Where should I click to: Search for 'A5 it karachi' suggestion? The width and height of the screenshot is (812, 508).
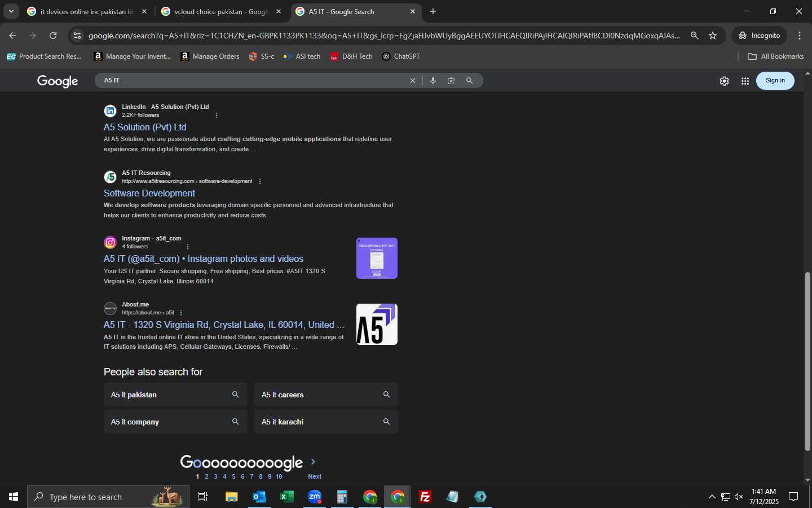[326, 422]
